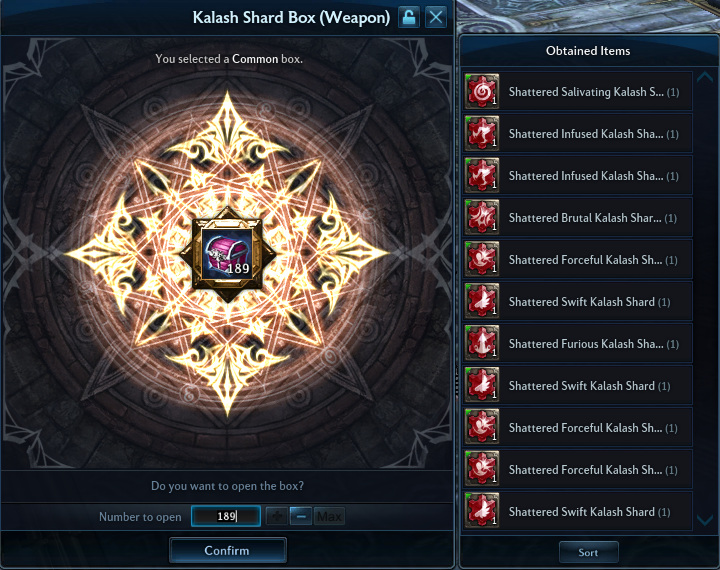Click the pink treasure chest box icon
The width and height of the screenshot is (720, 570).
227,254
